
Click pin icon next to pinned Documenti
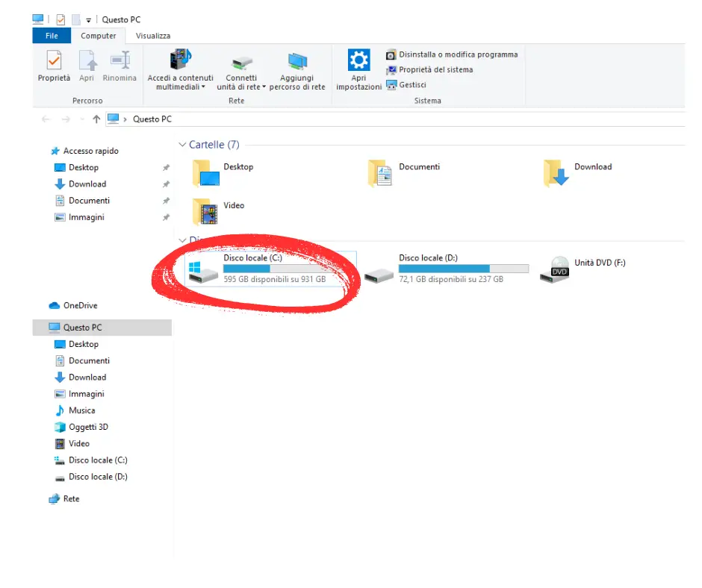[166, 201]
